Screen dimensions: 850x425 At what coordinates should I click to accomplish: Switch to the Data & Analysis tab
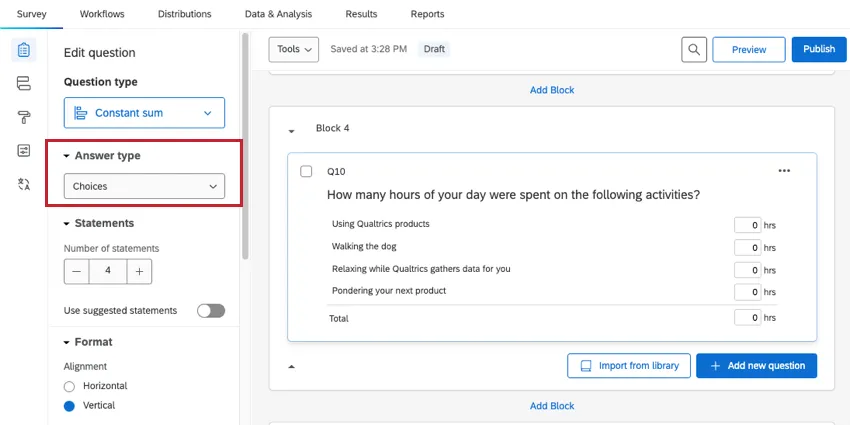tap(278, 14)
